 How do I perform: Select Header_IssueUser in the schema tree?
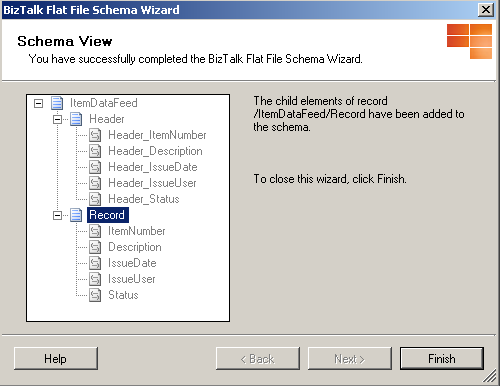[x=152, y=183]
